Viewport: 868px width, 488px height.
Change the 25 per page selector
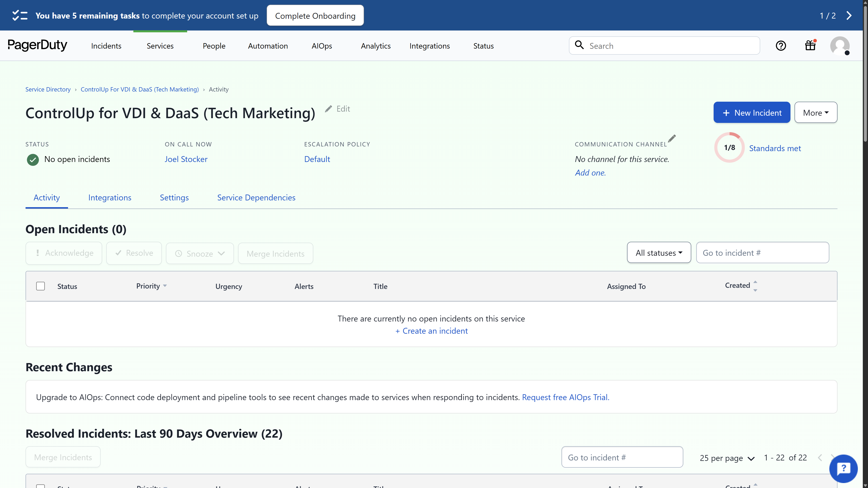coord(727,458)
